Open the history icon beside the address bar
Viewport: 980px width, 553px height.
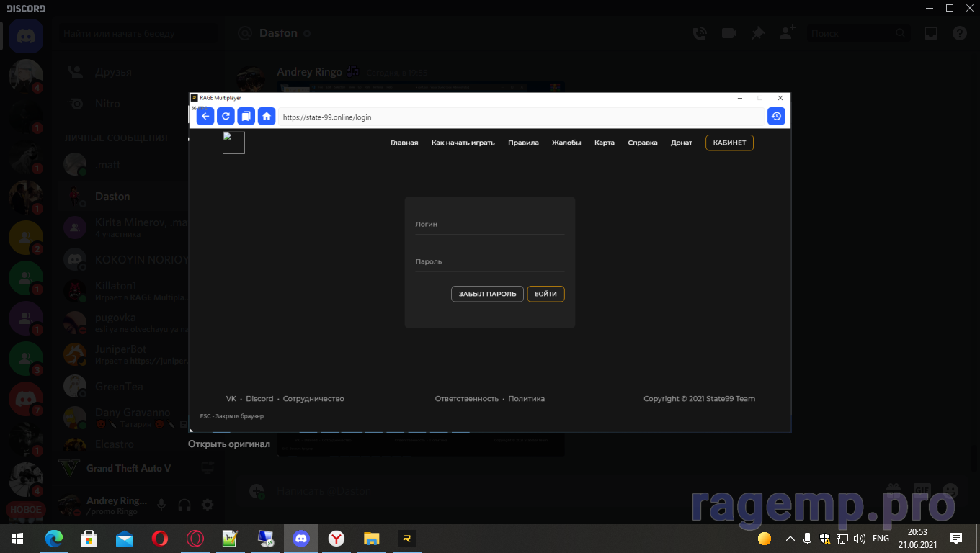(x=776, y=116)
